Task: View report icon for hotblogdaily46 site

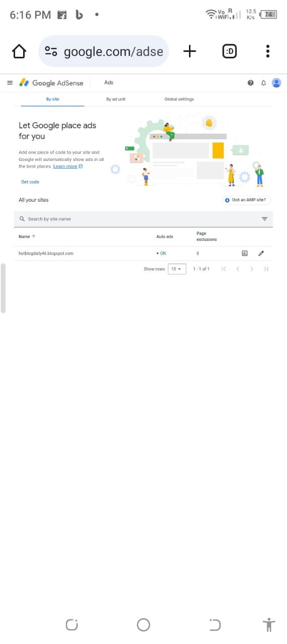Action: click(245, 254)
